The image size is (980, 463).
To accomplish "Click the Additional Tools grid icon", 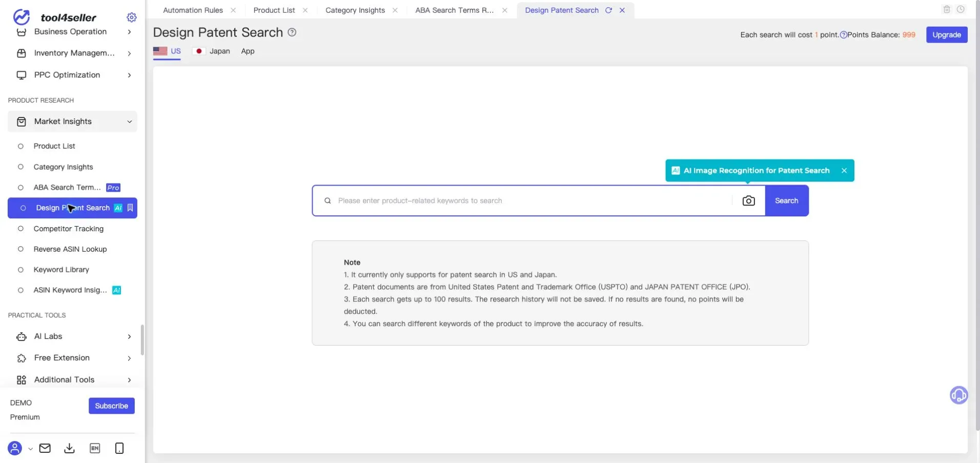I will [x=22, y=380].
